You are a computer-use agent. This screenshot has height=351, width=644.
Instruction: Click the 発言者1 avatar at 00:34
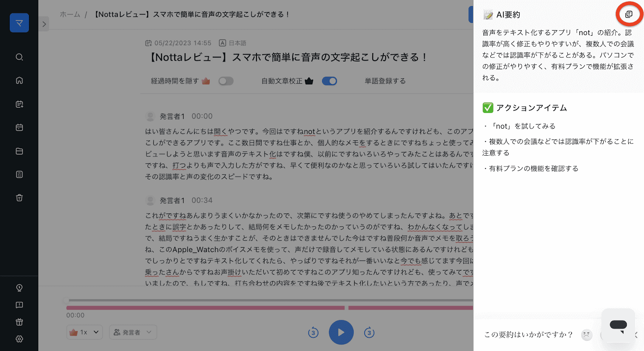coord(150,201)
